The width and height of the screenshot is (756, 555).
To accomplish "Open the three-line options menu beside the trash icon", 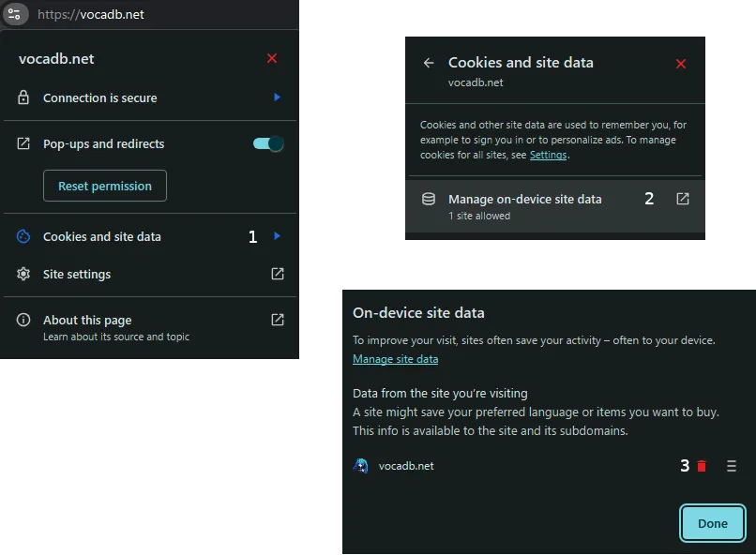I will point(731,465).
